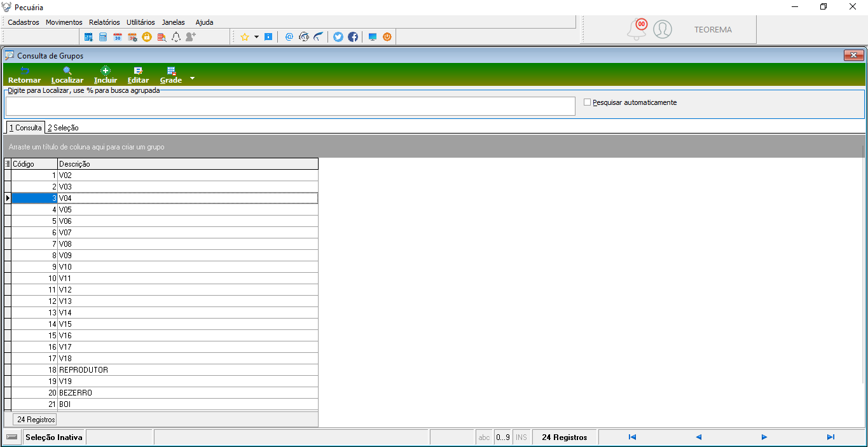Go to the last record arrow
The height and width of the screenshot is (447, 868).
tap(830, 437)
